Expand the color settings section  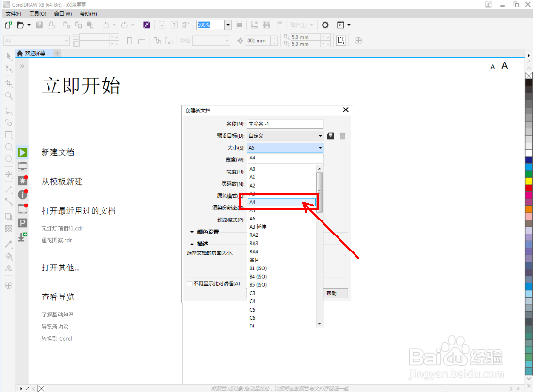pos(192,232)
